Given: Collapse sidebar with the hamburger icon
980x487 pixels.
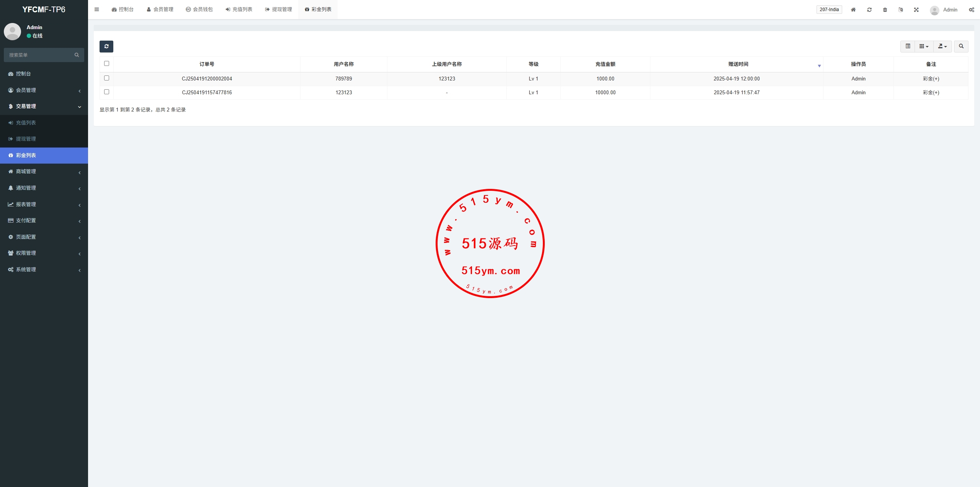Looking at the screenshot, I should [x=97, y=10].
